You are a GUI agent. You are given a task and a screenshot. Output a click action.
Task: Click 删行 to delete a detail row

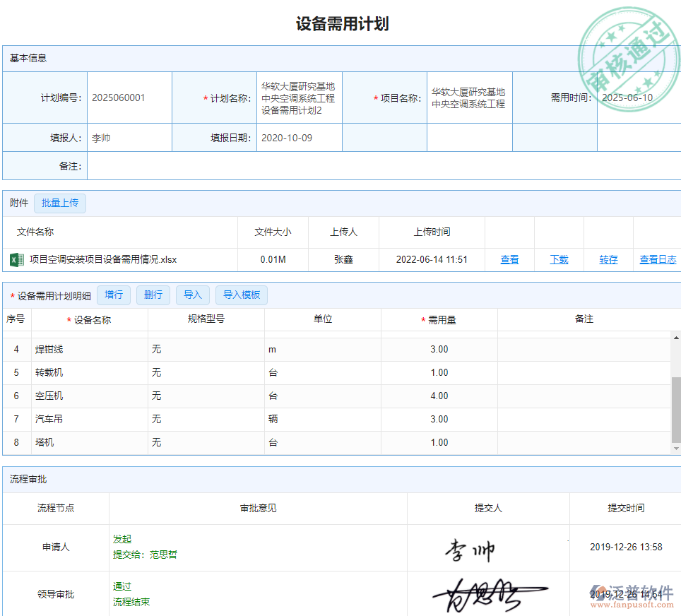click(153, 295)
